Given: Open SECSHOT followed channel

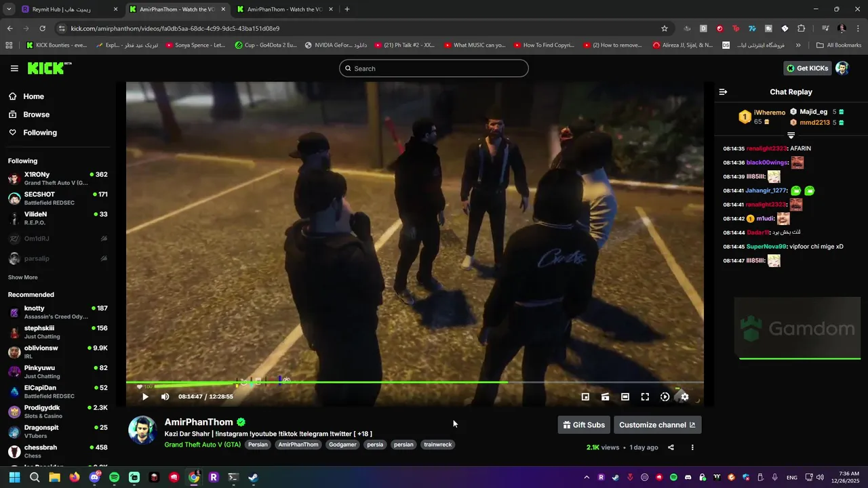Looking at the screenshot, I should (x=58, y=198).
